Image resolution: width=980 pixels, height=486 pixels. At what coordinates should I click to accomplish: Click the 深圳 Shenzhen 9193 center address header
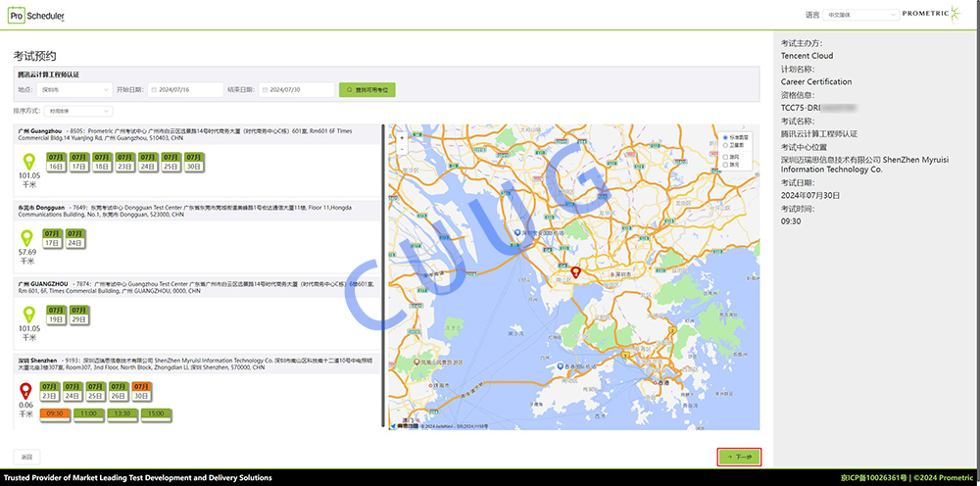[197, 364]
